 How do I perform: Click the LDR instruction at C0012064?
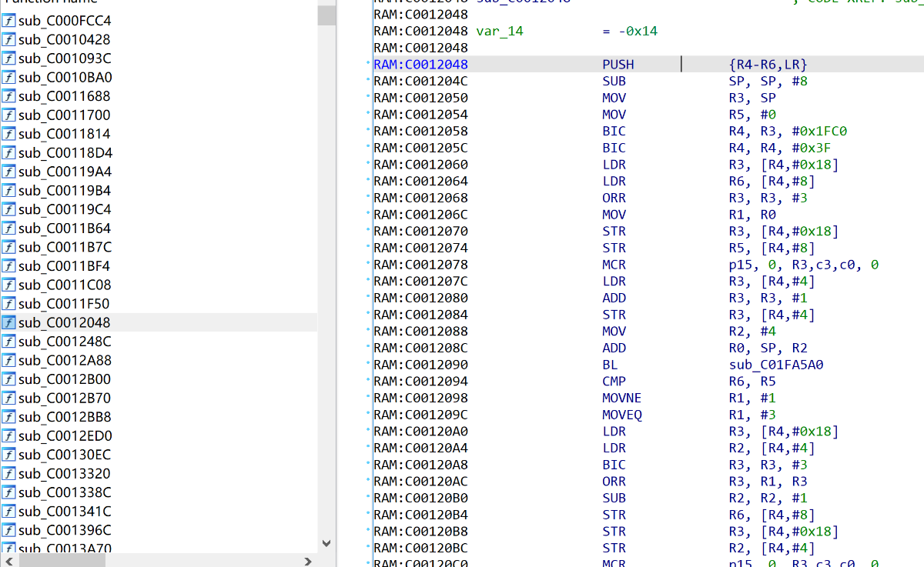[614, 182]
